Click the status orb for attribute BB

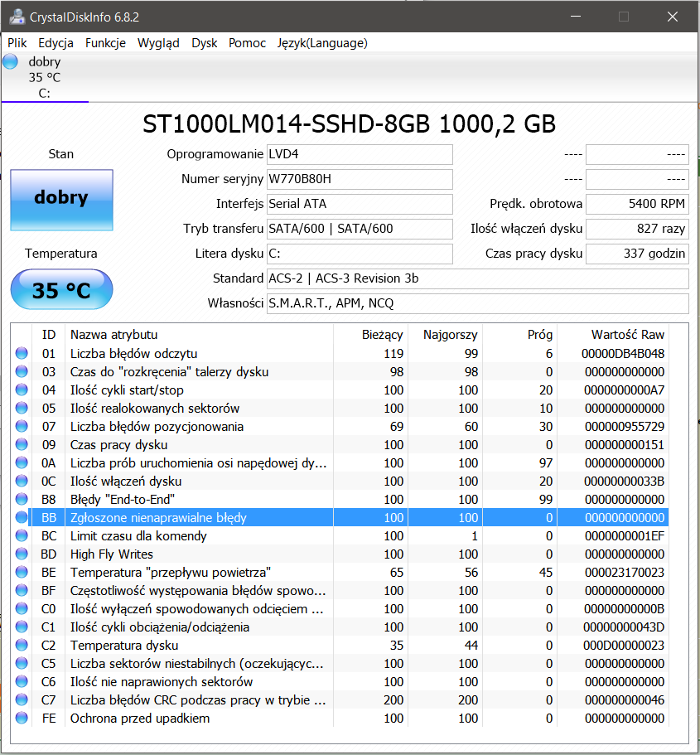click(22, 518)
